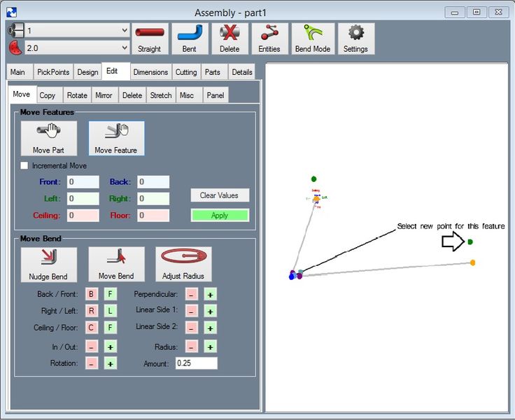Click the Nudge Bend icon
This screenshot has height=420, width=515.
click(x=48, y=264)
